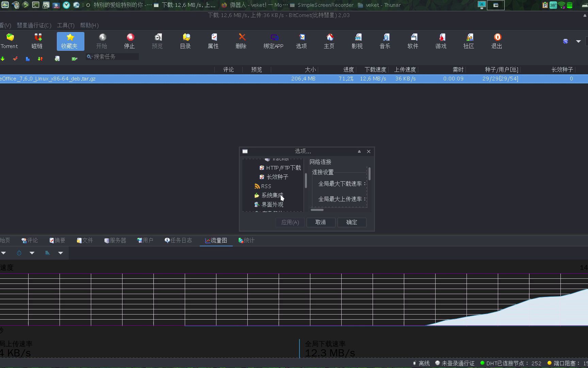
Task: Switch to SimpleScreenRecorder in taskbar
Action: 322,5
